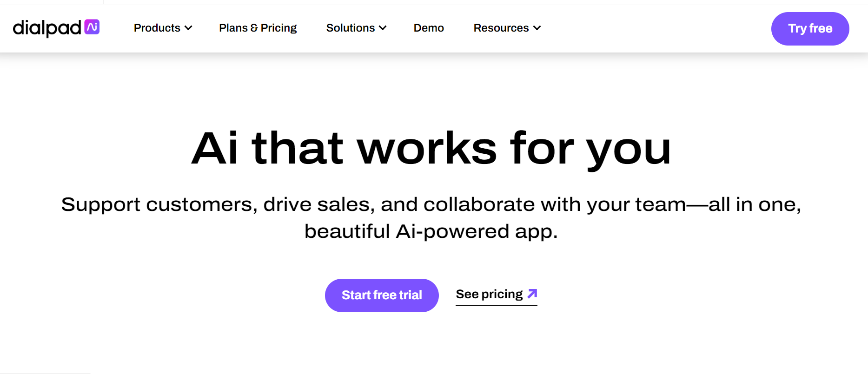Image resolution: width=868 pixels, height=374 pixels.
Task: Click the word "you" ending the headline
Action: [628, 151]
